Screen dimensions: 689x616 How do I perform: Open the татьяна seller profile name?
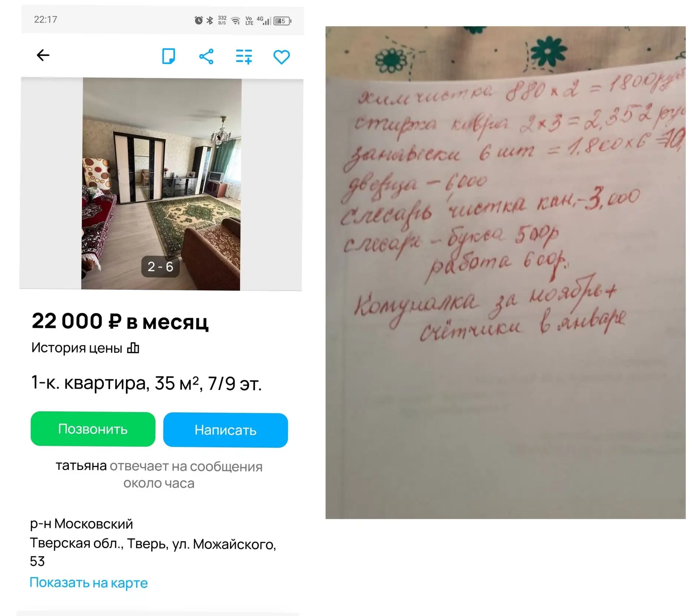coord(81,465)
